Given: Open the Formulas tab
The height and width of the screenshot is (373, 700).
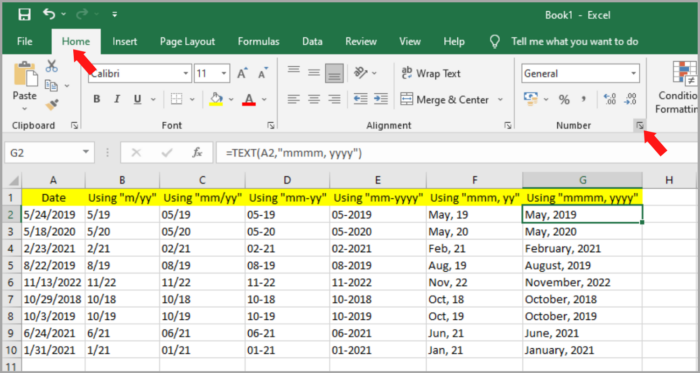Looking at the screenshot, I should 258,41.
